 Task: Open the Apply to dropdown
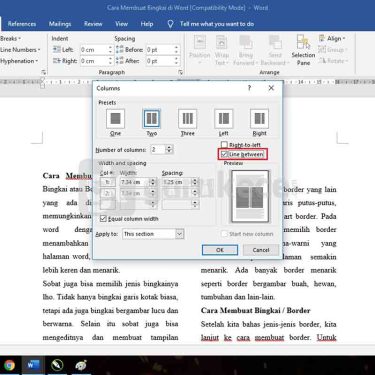point(179,234)
